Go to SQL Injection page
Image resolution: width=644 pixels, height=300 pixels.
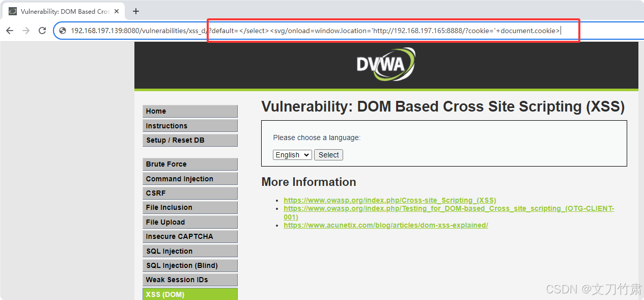click(190, 251)
